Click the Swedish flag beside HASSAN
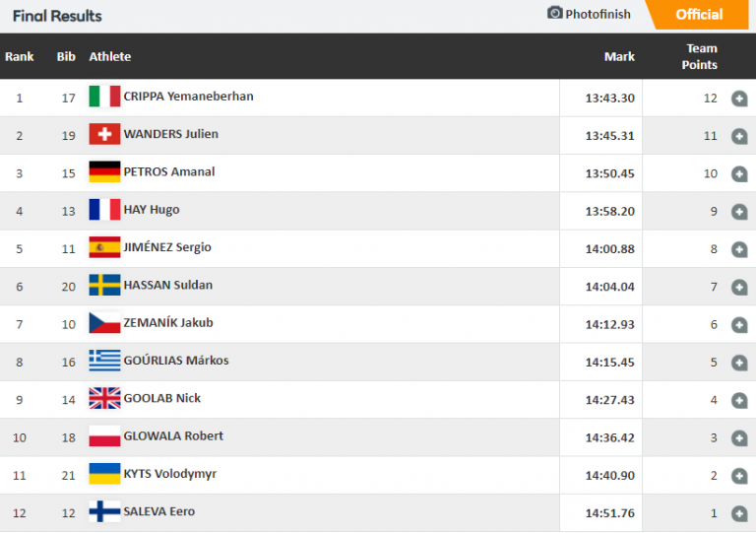756x533 pixels. (x=104, y=285)
